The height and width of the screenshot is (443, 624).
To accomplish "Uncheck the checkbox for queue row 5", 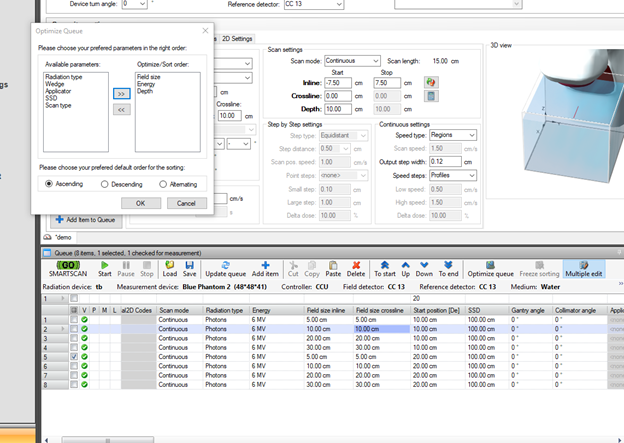I will pos(74,357).
